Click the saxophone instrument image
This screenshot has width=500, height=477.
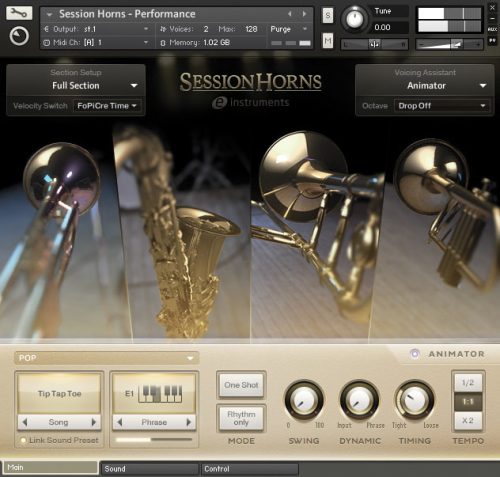point(187,233)
